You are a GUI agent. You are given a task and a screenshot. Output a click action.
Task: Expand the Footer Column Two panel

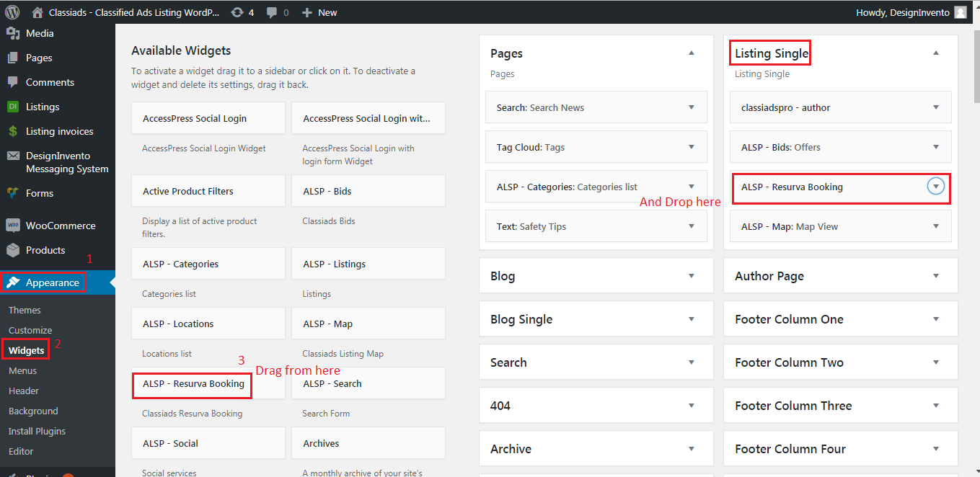(x=935, y=362)
